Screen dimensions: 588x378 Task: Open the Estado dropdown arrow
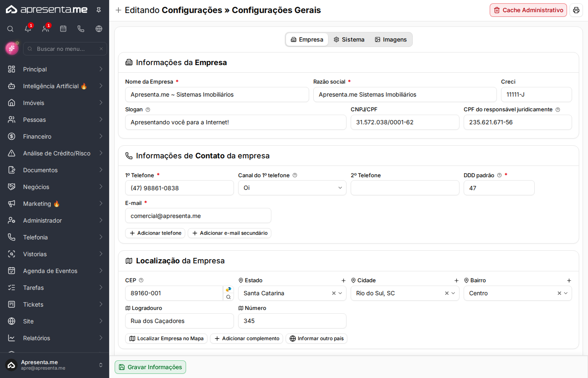point(340,293)
